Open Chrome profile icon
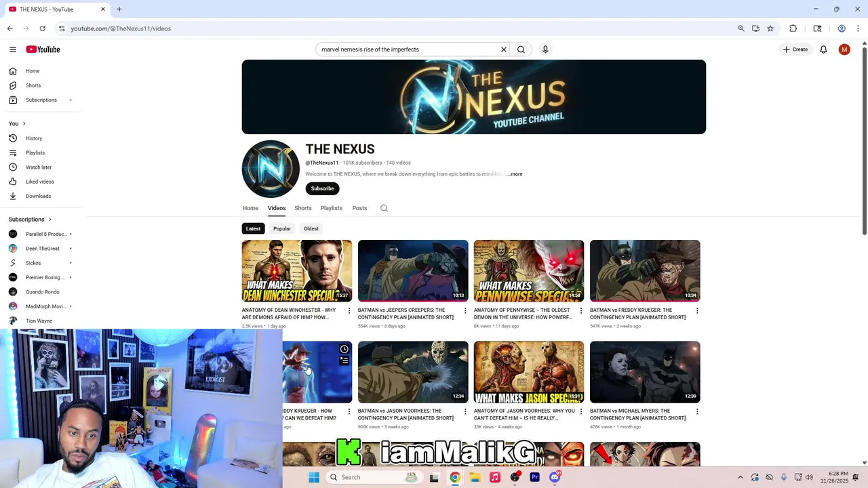Image resolution: width=868 pixels, height=488 pixels. click(x=842, y=28)
